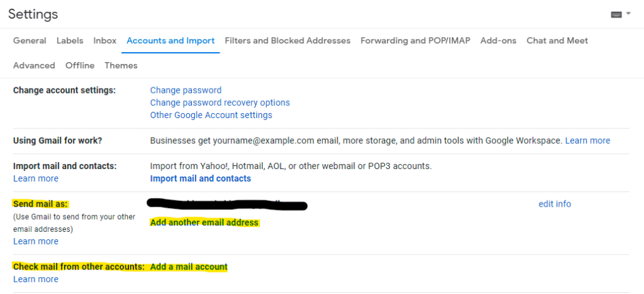Click Learn more about Google Workspace

[588, 141]
